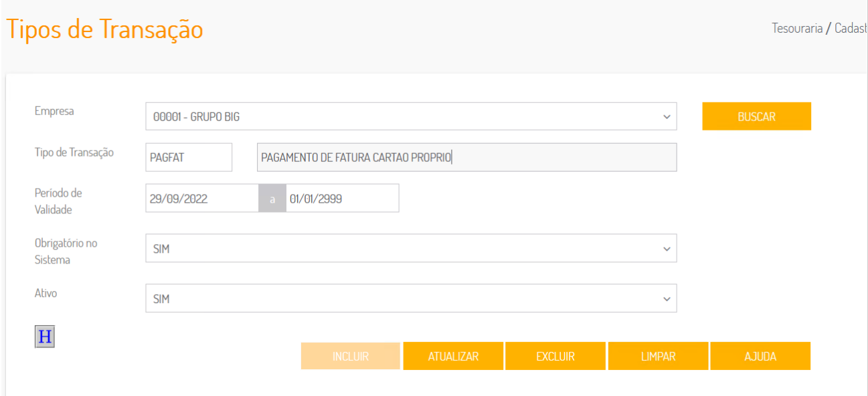Viewport: 868px width, 396px height.
Task: Expand the Obrigatório no Sistema dropdown
Action: [x=411, y=248]
